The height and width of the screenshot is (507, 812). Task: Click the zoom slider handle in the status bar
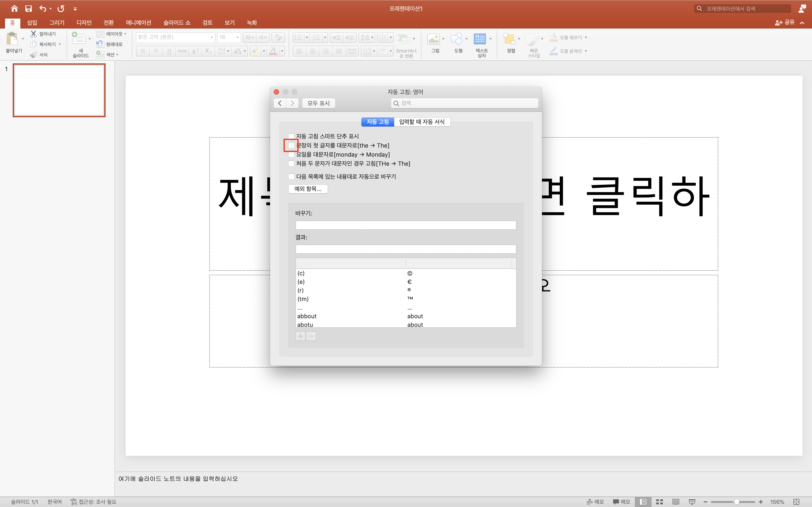point(737,502)
